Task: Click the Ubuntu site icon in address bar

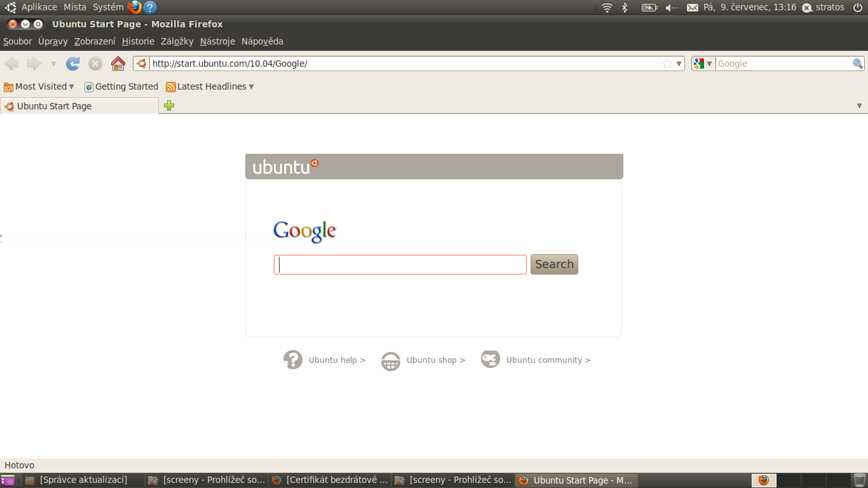Action: (142, 64)
